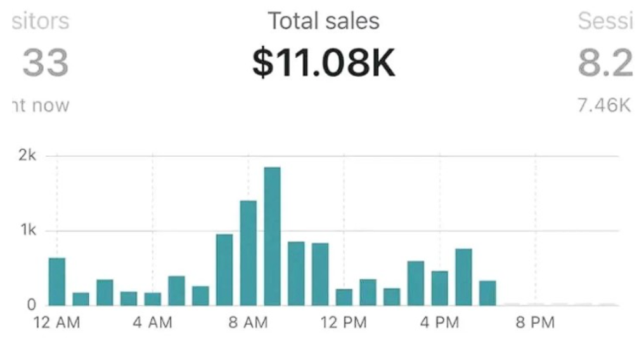Screen dimensions: 644x344
Task: Click the 4 AM x-axis label
Action: 152,323
